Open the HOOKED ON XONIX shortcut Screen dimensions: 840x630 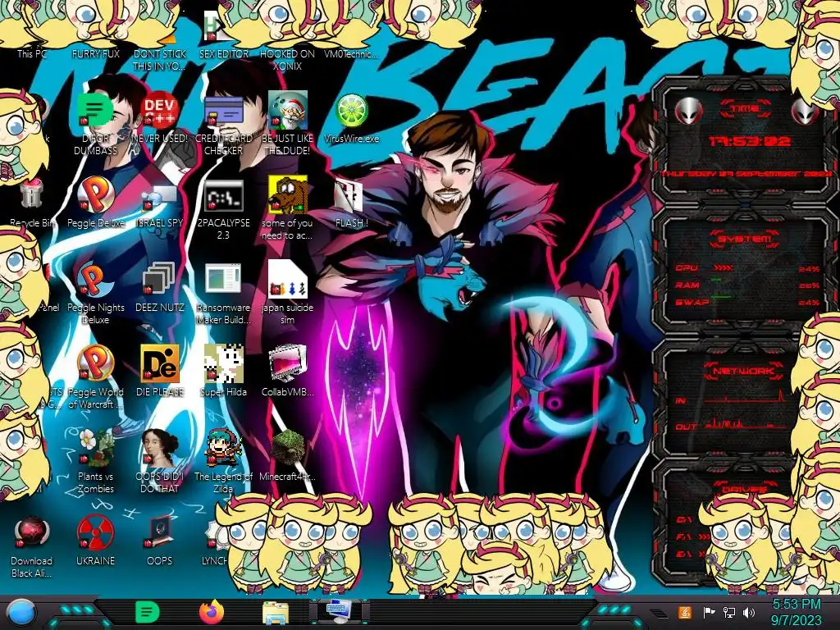287,59
